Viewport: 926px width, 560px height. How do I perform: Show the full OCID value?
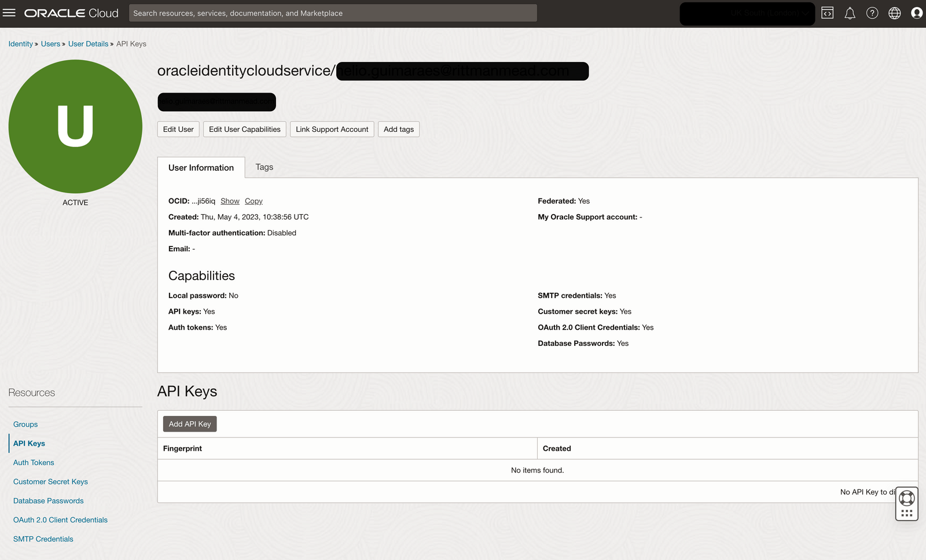point(230,201)
